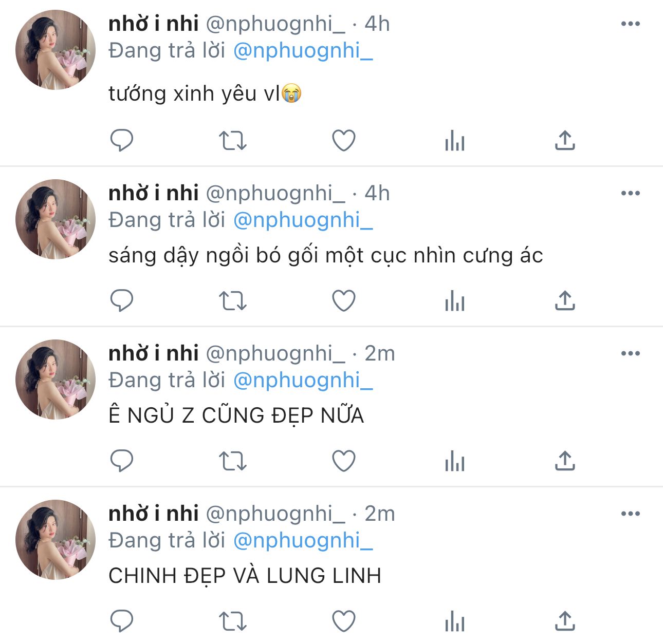
Task: Open profile picture of the first tweet
Action: pyautogui.click(x=56, y=50)
